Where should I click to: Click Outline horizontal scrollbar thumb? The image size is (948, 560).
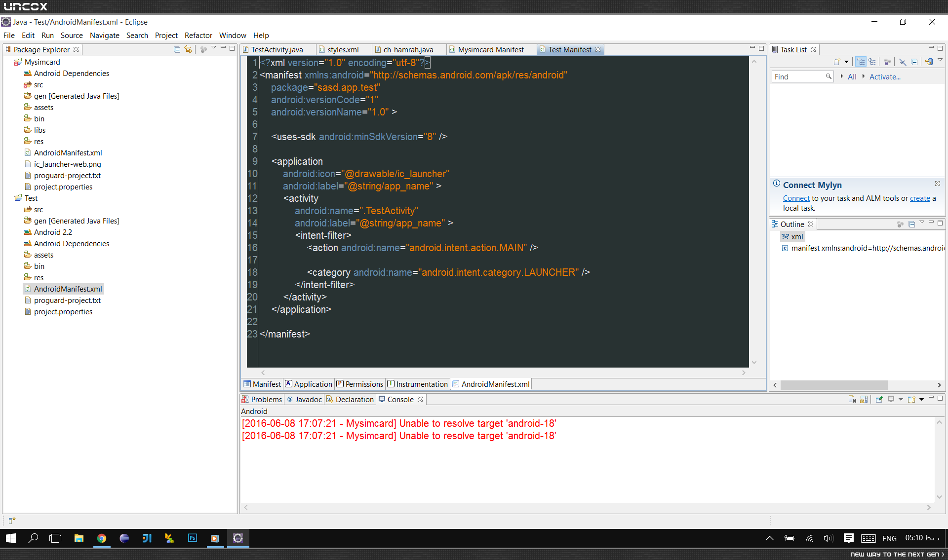click(x=833, y=385)
